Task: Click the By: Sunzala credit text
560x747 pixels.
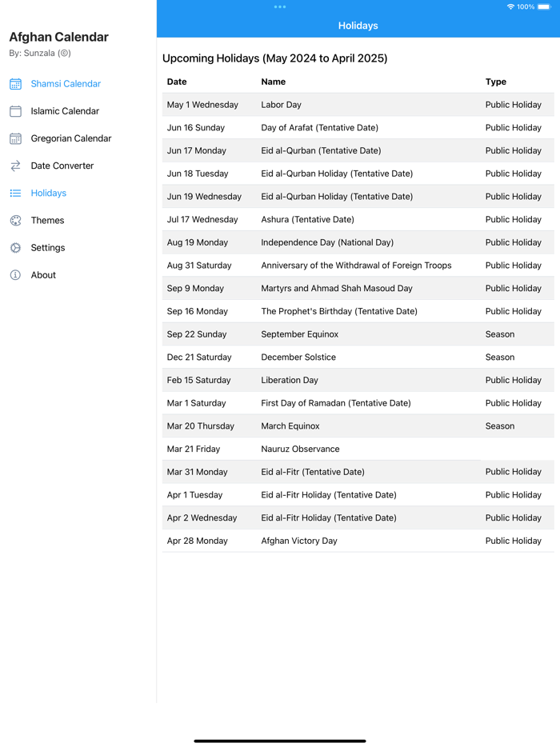Action: click(40, 53)
